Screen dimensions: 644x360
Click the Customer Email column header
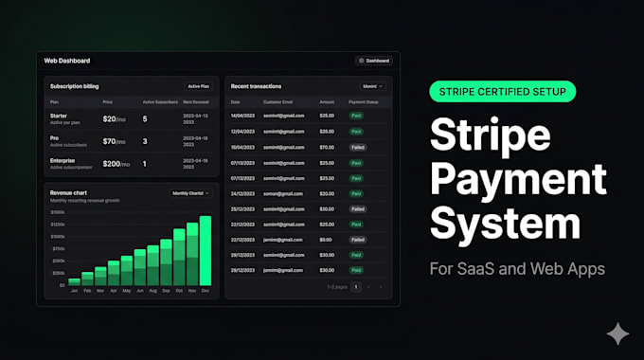278,102
